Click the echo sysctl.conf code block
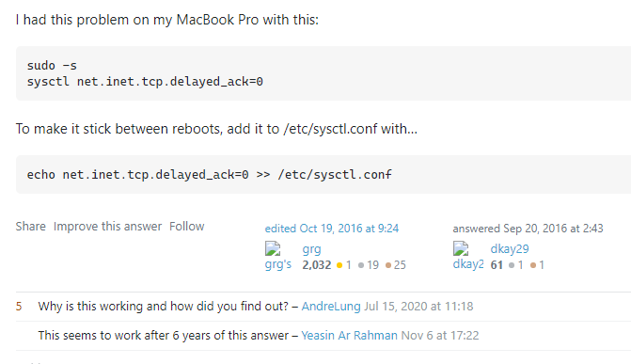 pos(323,174)
